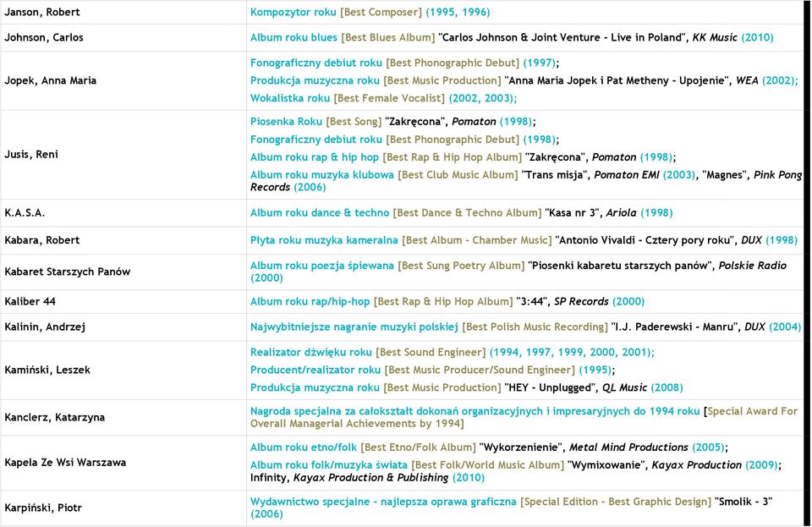Click year (2000) after '3:44', SP Records
The width and height of the screenshot is (812, 527).
(x=628, y=301)
